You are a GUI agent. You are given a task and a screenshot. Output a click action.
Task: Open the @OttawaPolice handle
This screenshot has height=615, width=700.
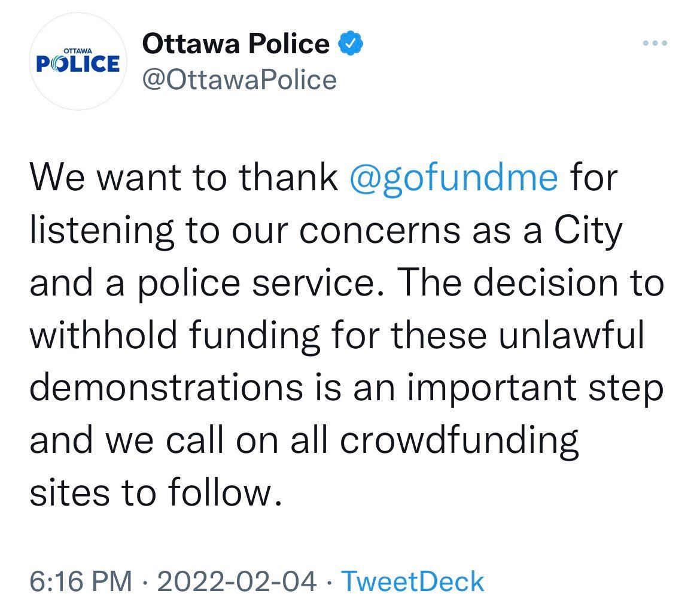pyautogui.click(x=239, y=80)
